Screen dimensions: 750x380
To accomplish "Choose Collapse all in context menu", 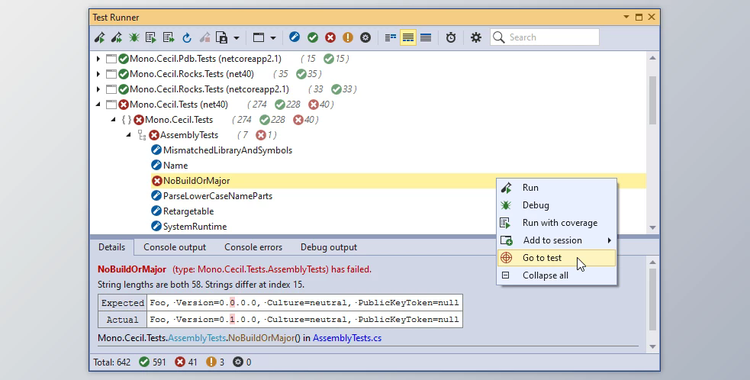I will [x=557, y=275].
